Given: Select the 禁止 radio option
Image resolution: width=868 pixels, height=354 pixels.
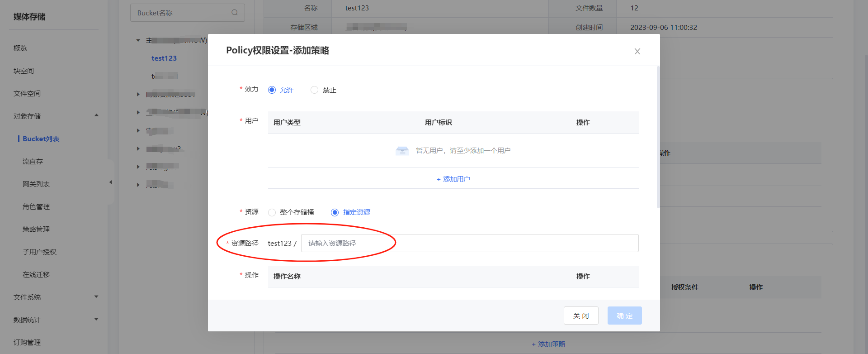Looking at the screenshot, I should coord(315,90).
